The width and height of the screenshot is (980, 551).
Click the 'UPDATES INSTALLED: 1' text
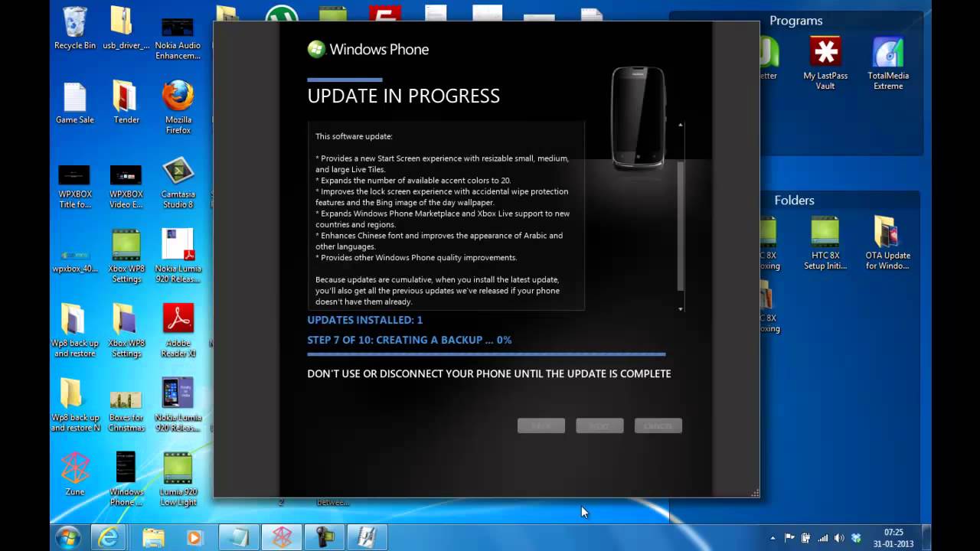(x=364, y=320)
